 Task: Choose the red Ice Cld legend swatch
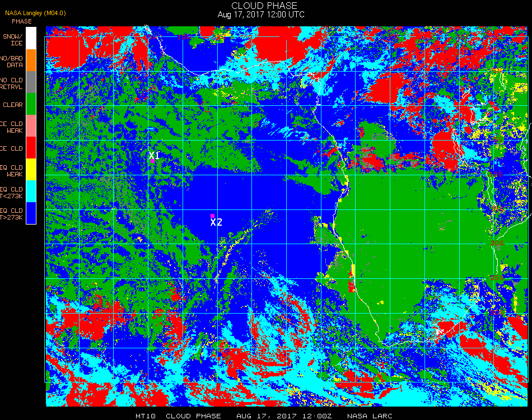coord(31,148)
